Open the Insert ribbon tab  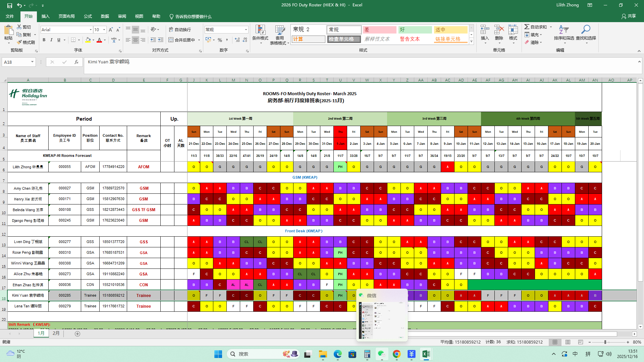45,16
